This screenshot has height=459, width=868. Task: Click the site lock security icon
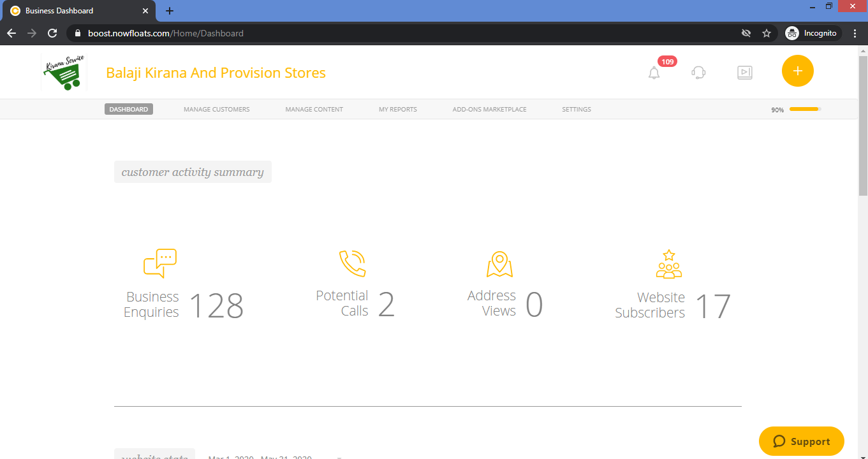(77, 33)
